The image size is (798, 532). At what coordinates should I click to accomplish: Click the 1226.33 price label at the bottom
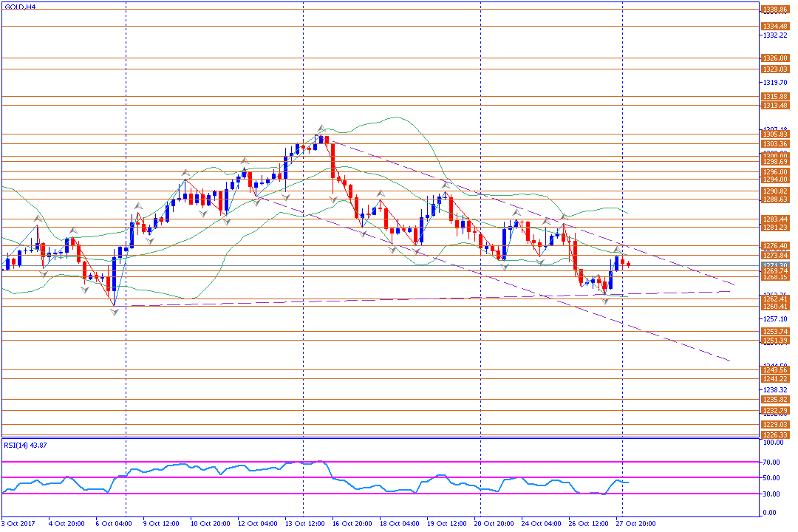click(x=775, y=434)
